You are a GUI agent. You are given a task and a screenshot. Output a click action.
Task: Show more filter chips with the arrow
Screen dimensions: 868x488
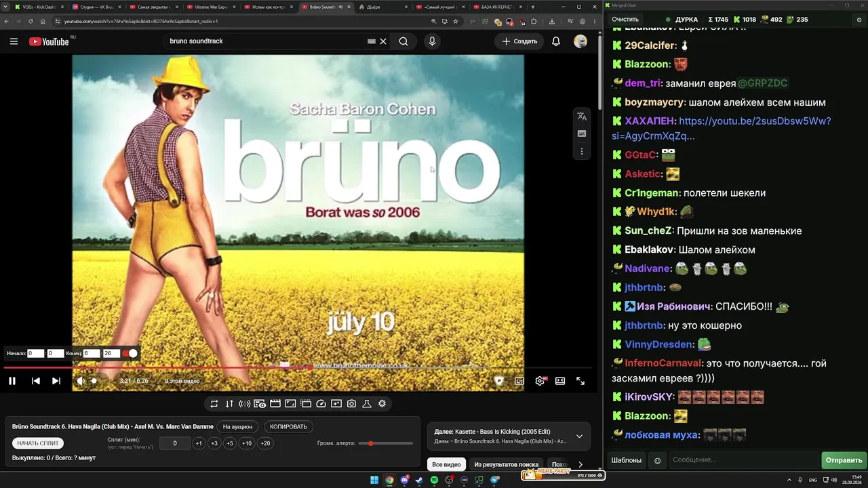tap(580, 464)
